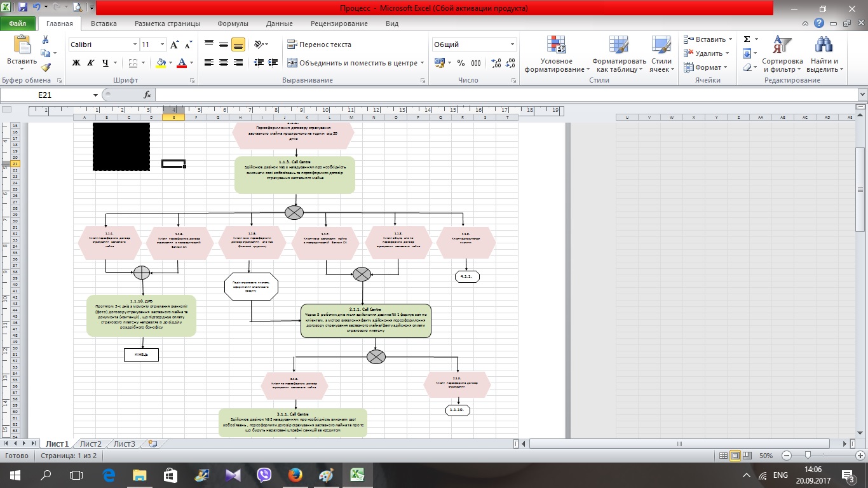Click the percent style icon
Viewport: 868px width, 488px height.
tap(461, 63)
